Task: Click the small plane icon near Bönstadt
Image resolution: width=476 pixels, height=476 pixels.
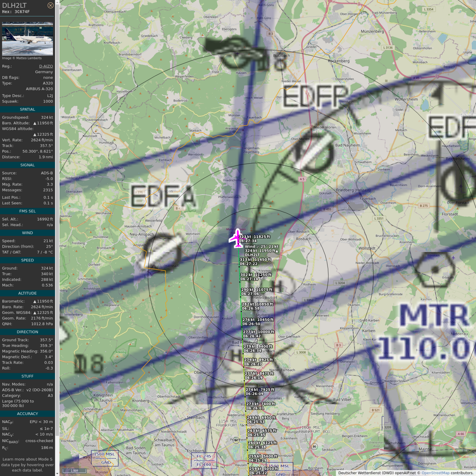Action: point(454,258)
